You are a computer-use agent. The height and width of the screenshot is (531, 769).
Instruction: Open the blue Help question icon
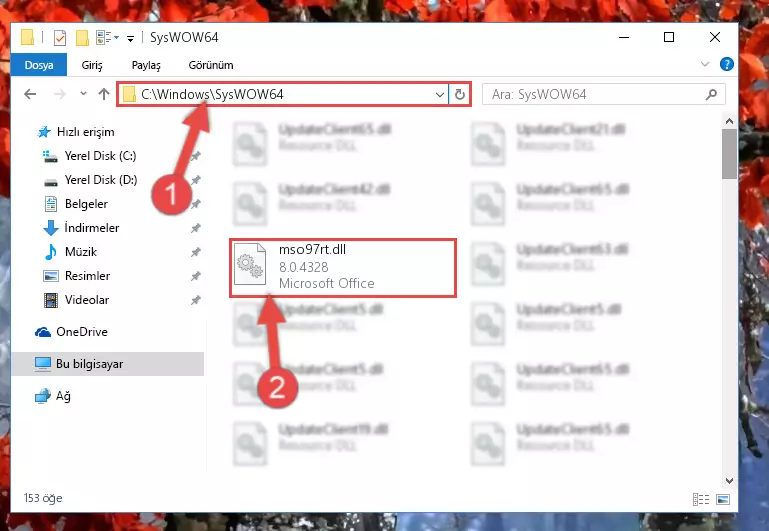(x=727, y=64)
